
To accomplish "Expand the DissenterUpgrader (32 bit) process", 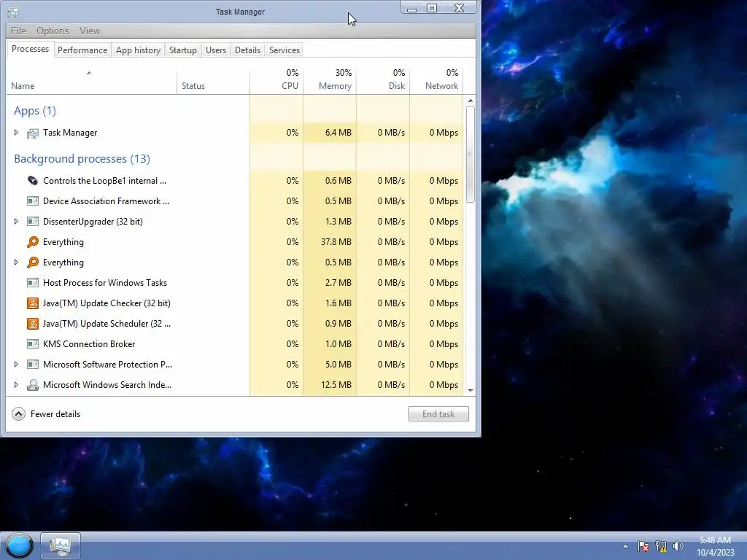I will point(16,222).
